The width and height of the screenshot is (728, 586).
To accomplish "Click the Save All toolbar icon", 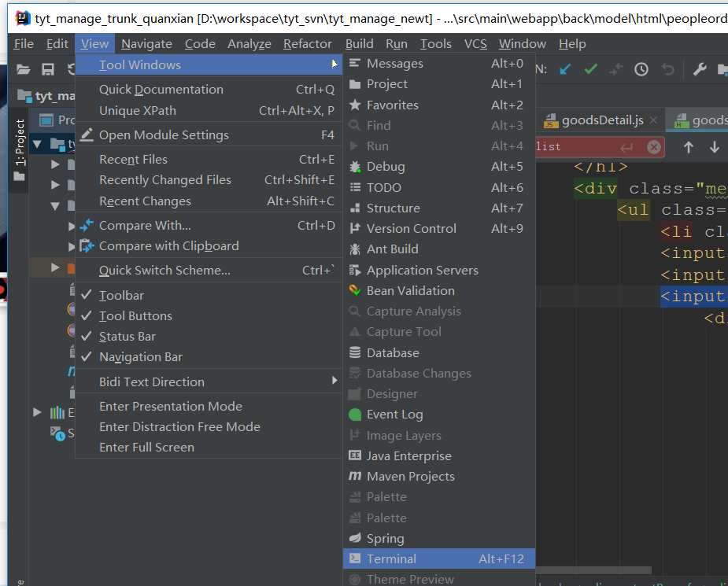I will click(48, 69).
